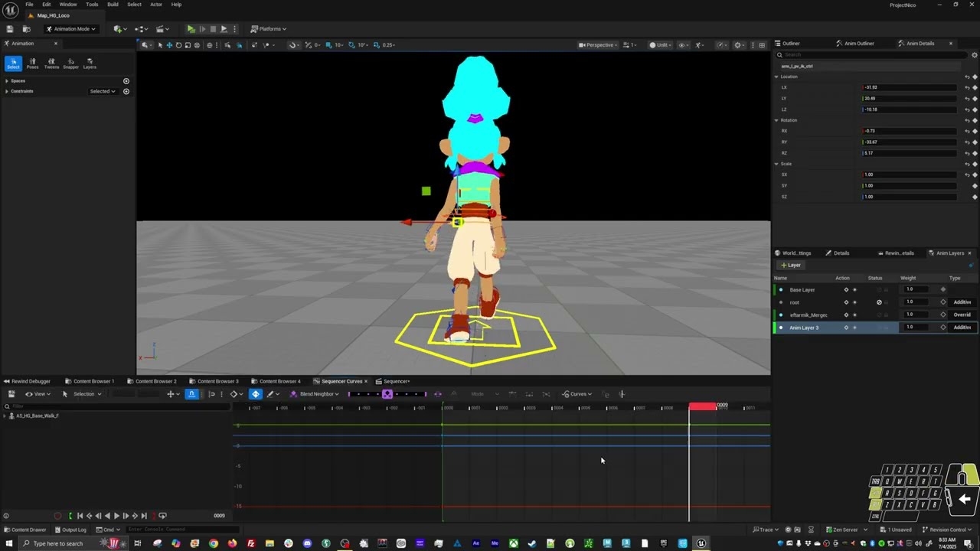This screenshot has height=551, width=980.
Task: Switch to Content Browser 1 tab
Action: 90,381
